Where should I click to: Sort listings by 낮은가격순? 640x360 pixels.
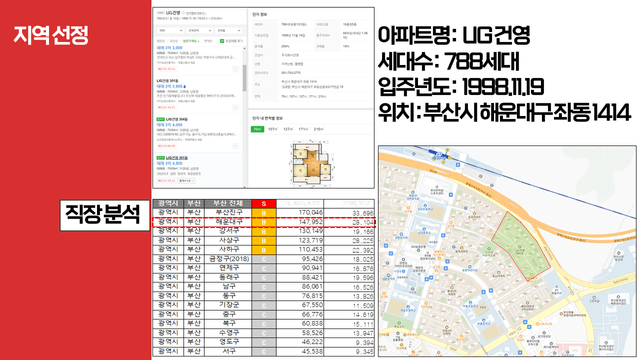coord(190,41)
